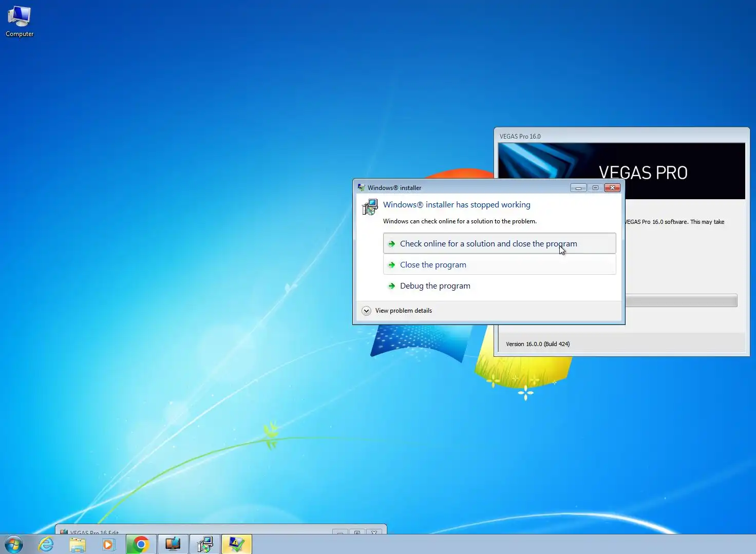This screenshot has height=554, width=756.
Task: Open Windows Media Player from taskbar
Action: [x=108, y=544]
